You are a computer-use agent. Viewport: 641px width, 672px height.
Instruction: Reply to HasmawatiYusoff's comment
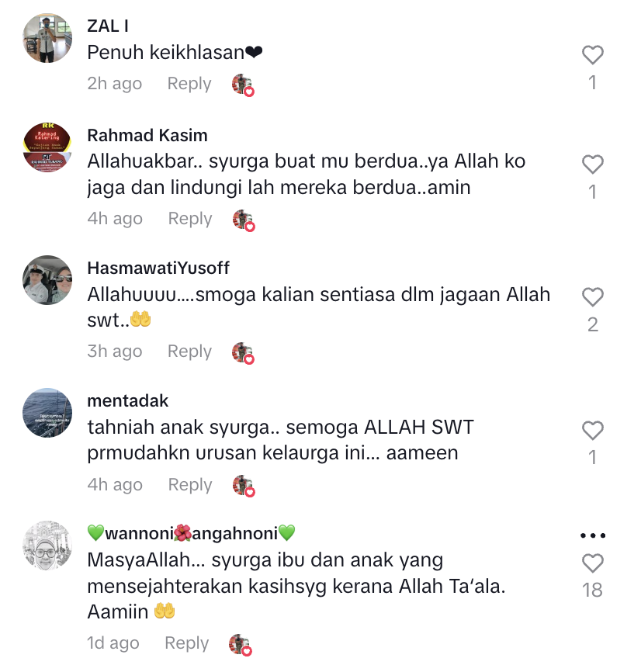(x=189, y=351)
